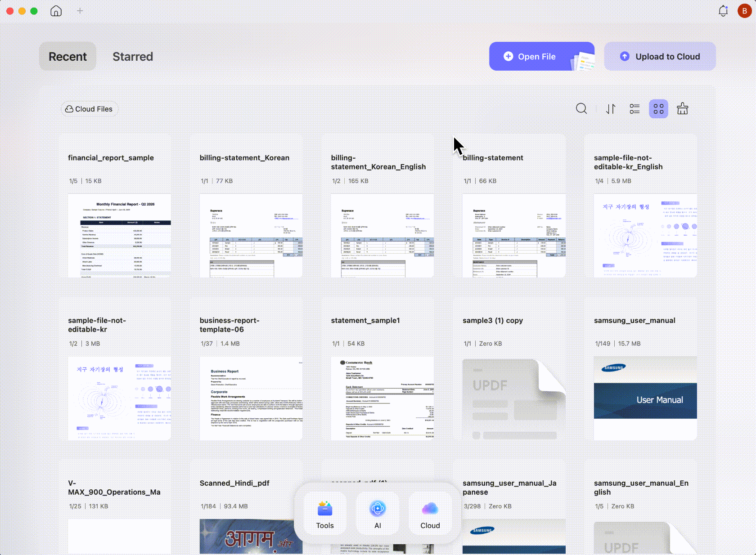The width and height of the screenshot is (756, 555).
Task: Open samsung_user_manual thumbnail
Action: 645,398
